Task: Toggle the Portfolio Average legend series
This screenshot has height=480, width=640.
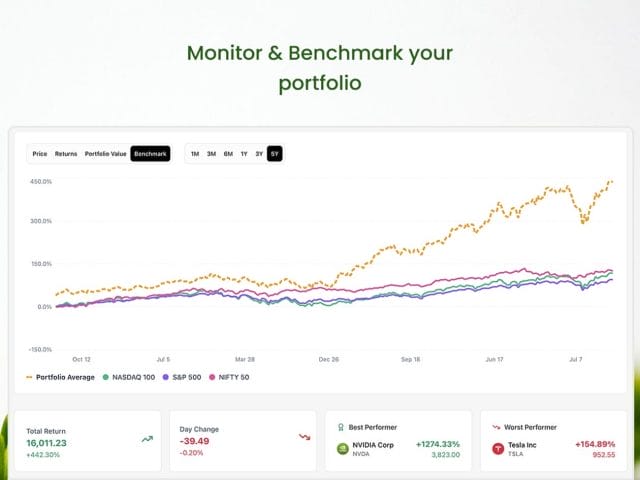Action: point(62,376)
